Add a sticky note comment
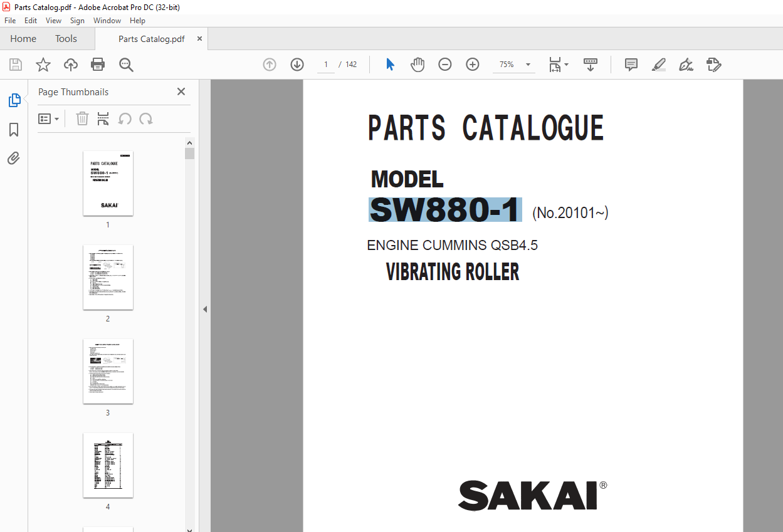Image resolution: width=783 pixels, height=532 pixels. [631, 65]
